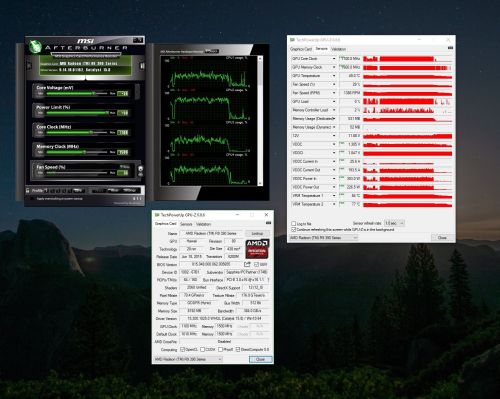Toggle the fan speed Auto button
500x399 pixels.
[125, 167]
